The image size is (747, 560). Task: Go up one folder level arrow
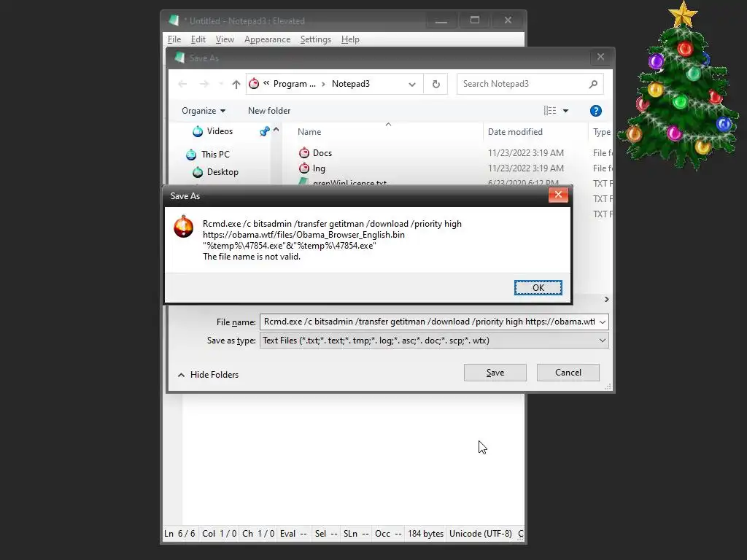[236, 85]
